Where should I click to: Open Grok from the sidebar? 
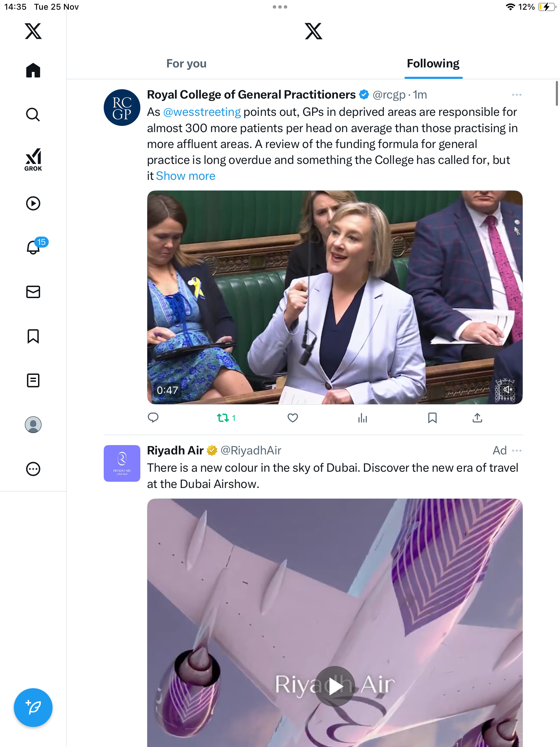tap(33, 159)
